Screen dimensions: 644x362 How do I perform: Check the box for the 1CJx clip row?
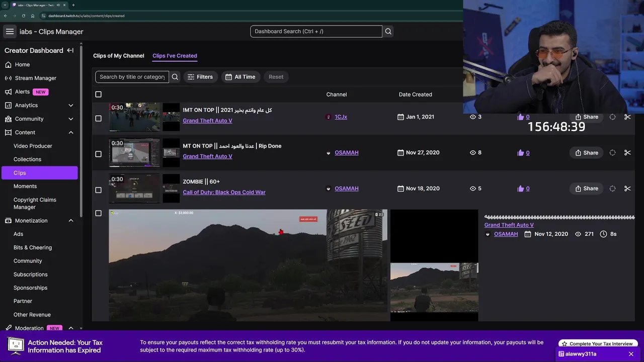pos(98,118)
